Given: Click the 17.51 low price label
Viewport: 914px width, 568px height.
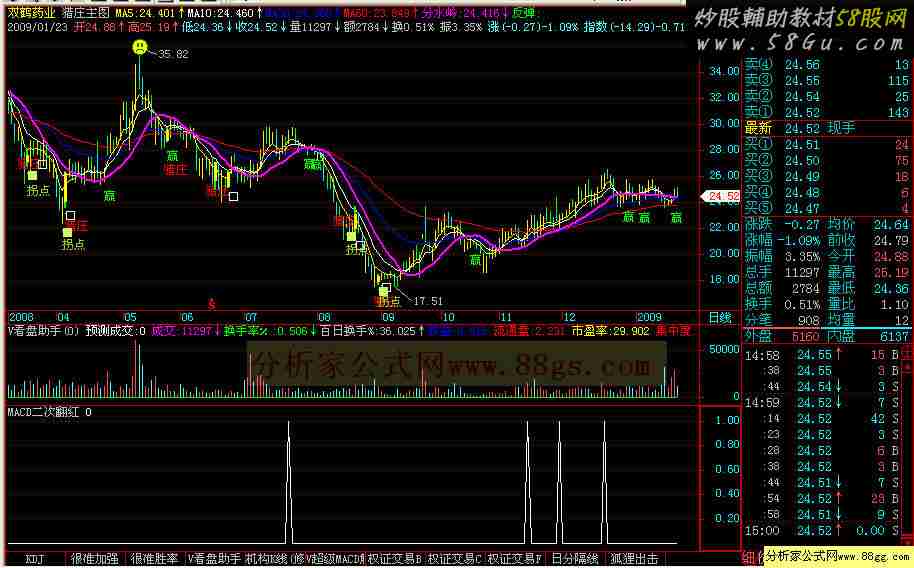Looking at the screenshot, I should (428, 301).
